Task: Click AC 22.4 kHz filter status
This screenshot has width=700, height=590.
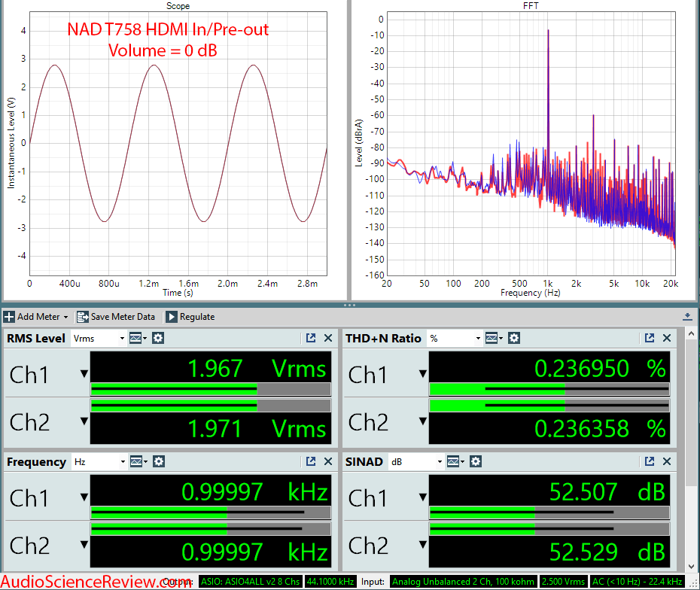Action: coord(637,582)
